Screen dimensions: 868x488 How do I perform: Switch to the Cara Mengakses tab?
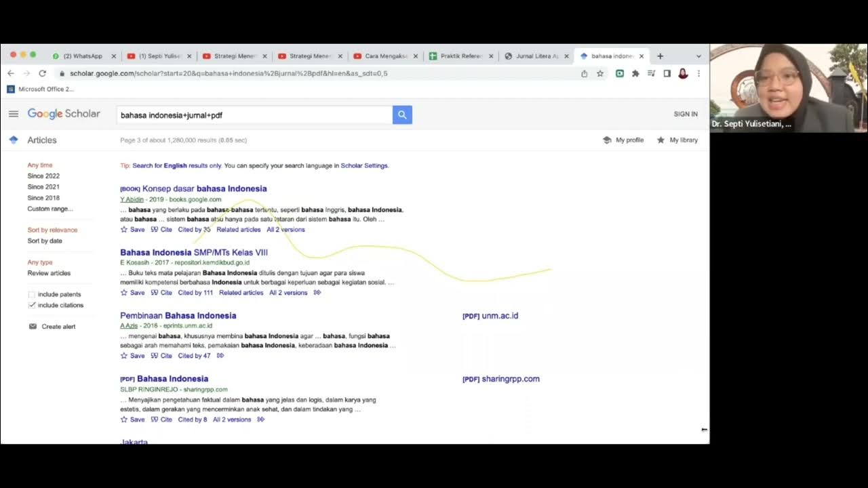387,56
